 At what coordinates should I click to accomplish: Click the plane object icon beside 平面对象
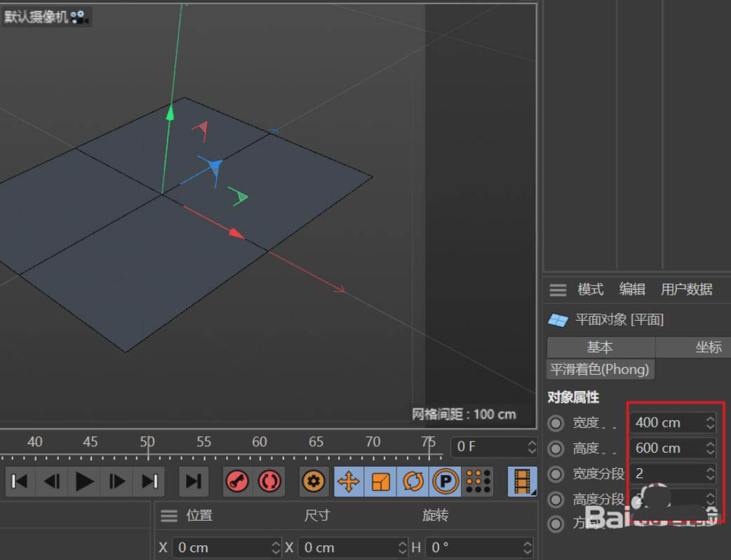pyautogui.click(x=557, y=319)
